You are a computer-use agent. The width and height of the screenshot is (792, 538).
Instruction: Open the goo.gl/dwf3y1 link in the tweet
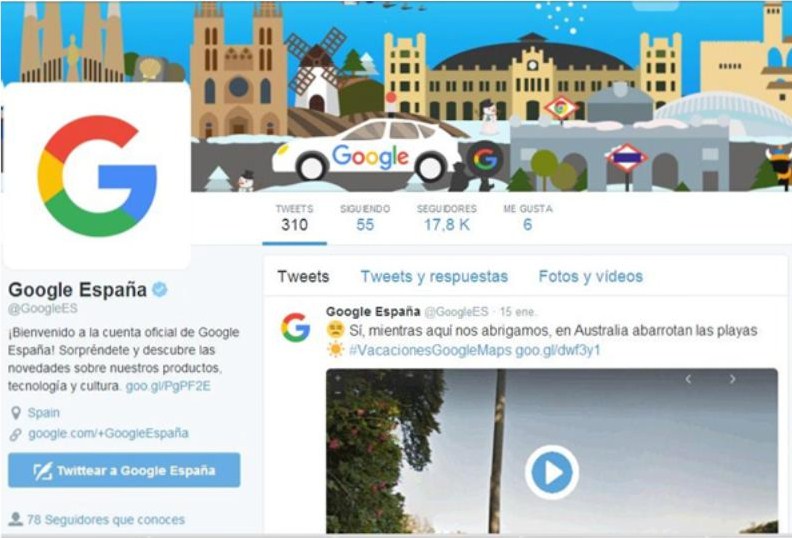click(558, 350)
